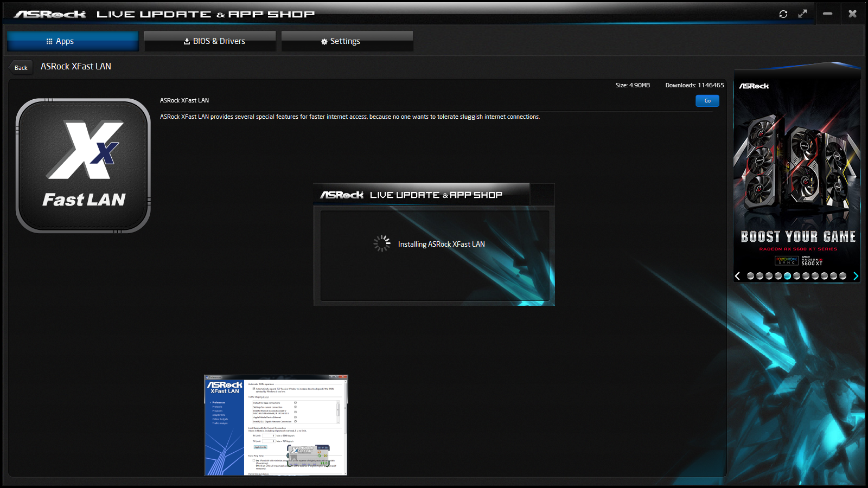Click the highlighted cyan carousel dot
Image resolution: width=868 pixels, height=488 pixels.
[787, 276]
